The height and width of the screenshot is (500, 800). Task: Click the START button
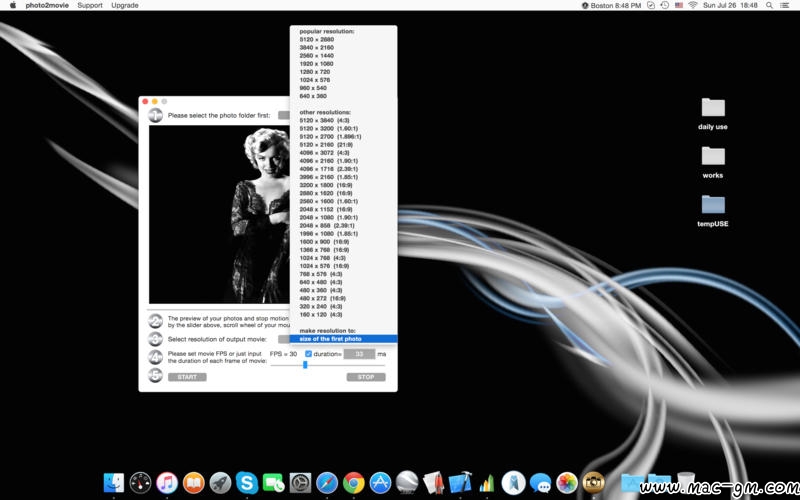[x=187, y=377]
